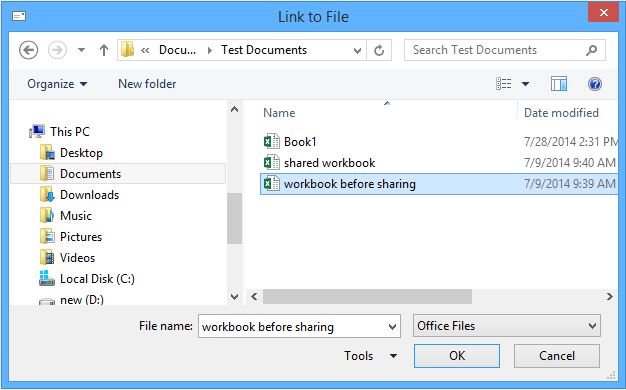Click the horizontal scrollbar right arrow
This screenshot has height=390, width=626.
click(609, 297)
